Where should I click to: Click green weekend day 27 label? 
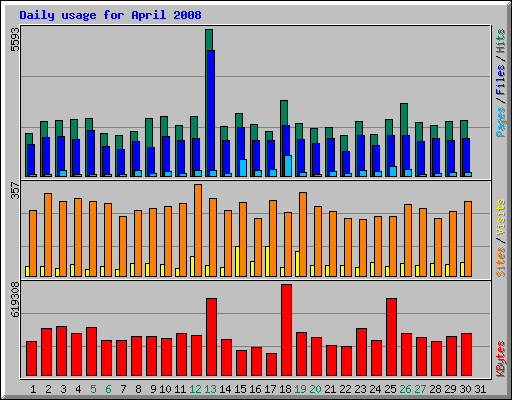coord(420,389)
